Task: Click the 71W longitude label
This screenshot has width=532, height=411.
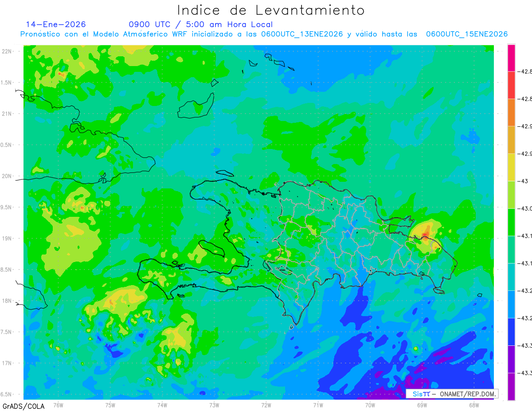Action: (318, 405)
